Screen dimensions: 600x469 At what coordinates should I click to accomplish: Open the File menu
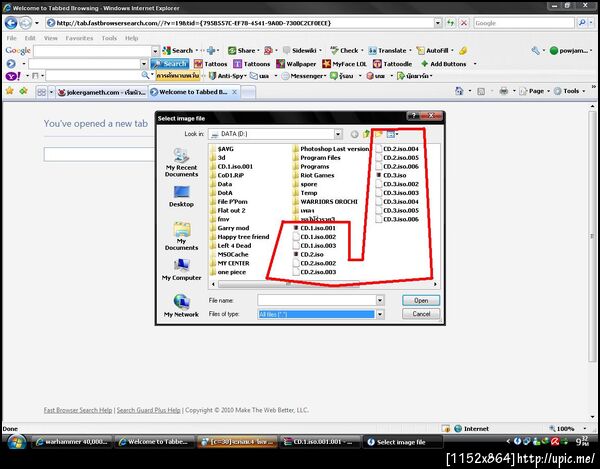pos(11,38)
